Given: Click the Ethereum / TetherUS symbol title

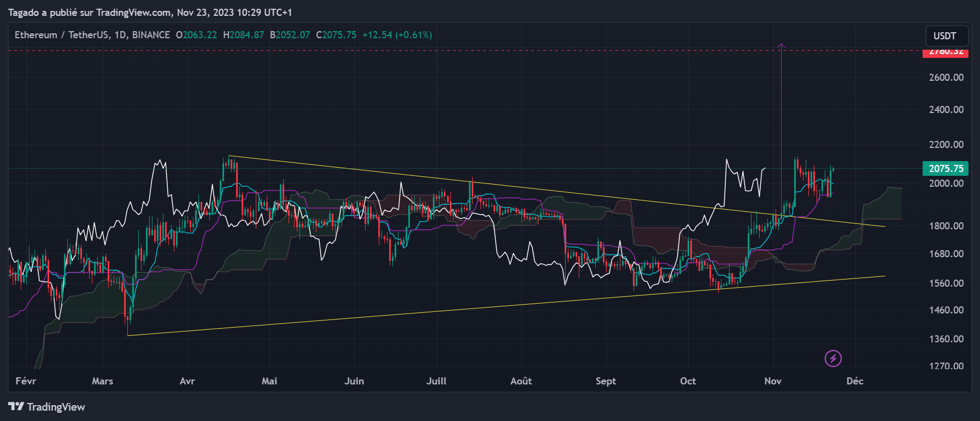Looking at the screenshot, I should tap(61, 35).
